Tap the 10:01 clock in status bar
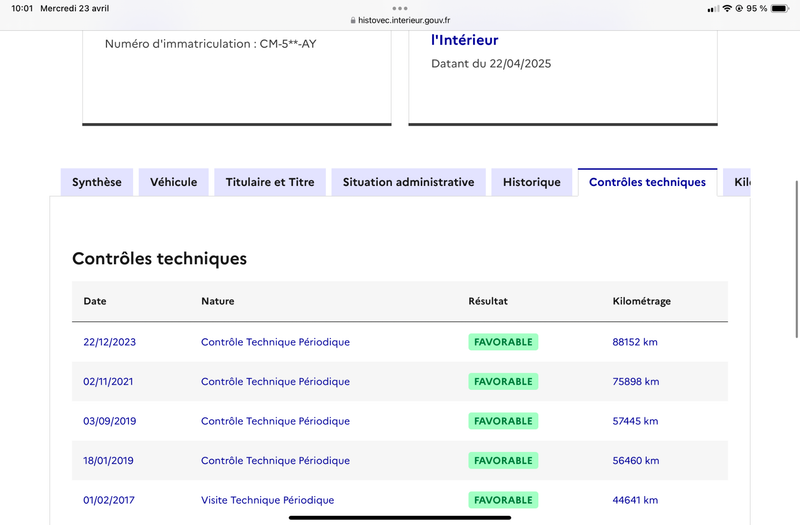 point(22,8)
